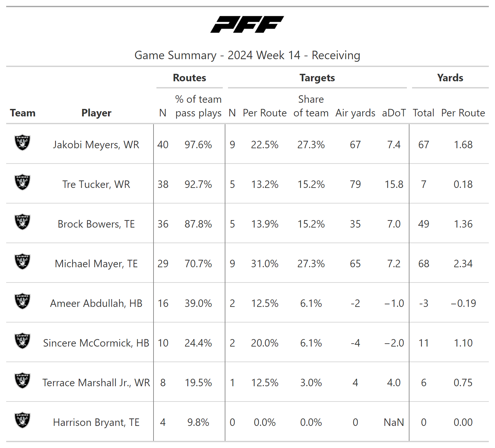Click Raiders logo in Brock Bowers row
Image resolution: width=495 pixels, height=448 pixels.
(x=22, y=222)
